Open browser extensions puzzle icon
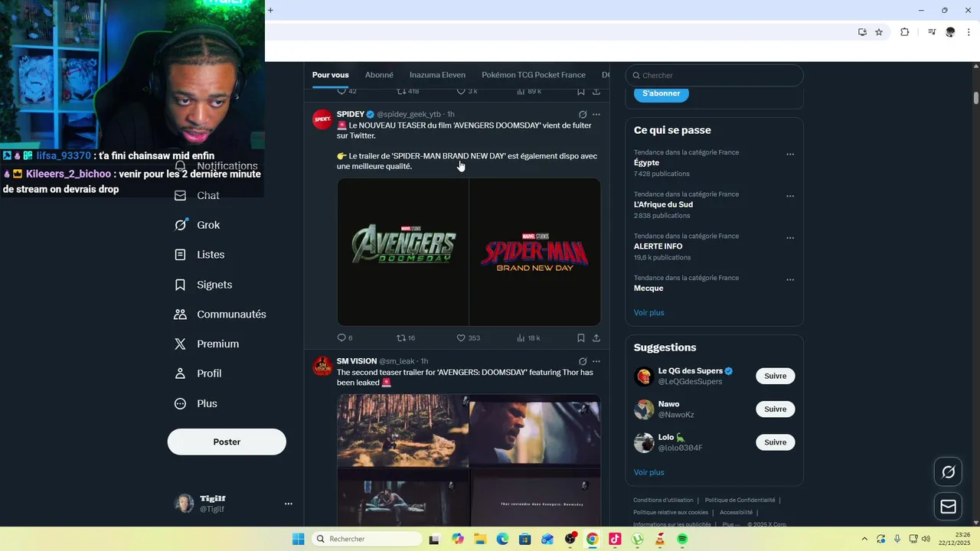 (x=904, y=32)
